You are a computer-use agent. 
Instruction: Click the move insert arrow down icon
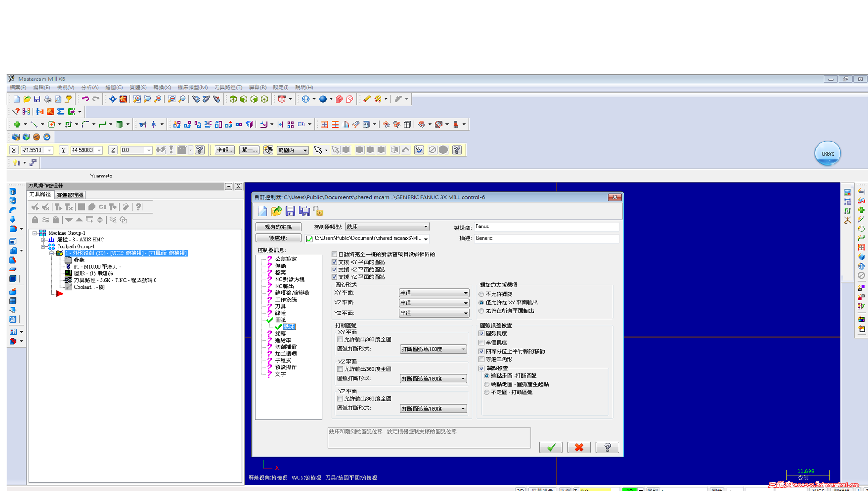coord(68,220)
